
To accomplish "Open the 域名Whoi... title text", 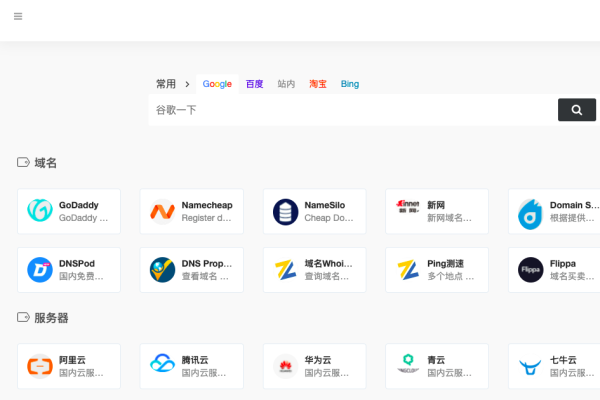I will [x=328, y=264].
